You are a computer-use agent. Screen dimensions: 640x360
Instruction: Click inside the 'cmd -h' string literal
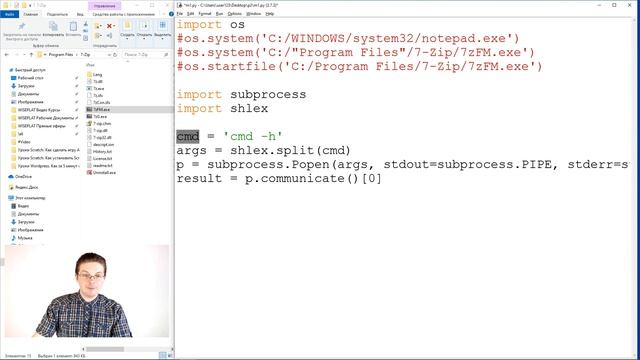pos(253,136)
